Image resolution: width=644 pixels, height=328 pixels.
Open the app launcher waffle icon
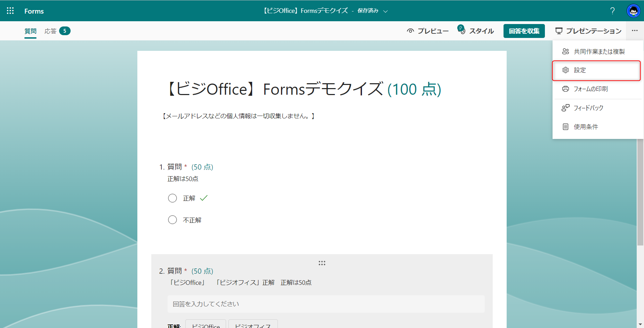(10, 11)
